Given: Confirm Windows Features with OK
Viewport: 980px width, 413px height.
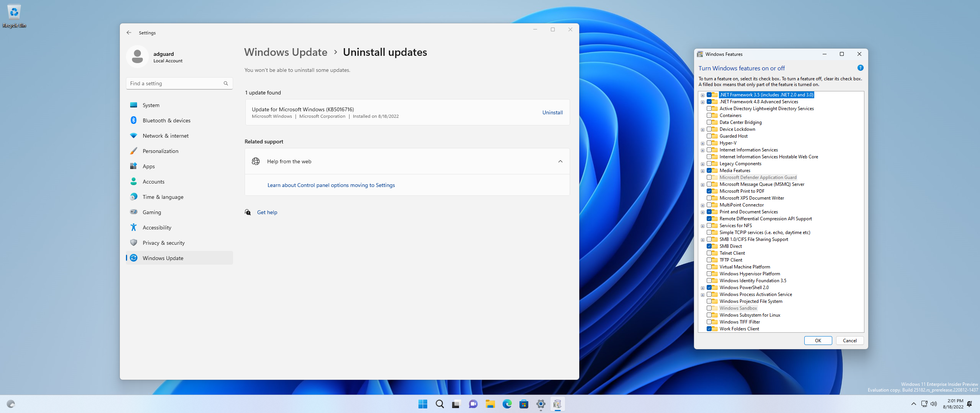Looking at the screenshot, I should click(x=818, y=341).
